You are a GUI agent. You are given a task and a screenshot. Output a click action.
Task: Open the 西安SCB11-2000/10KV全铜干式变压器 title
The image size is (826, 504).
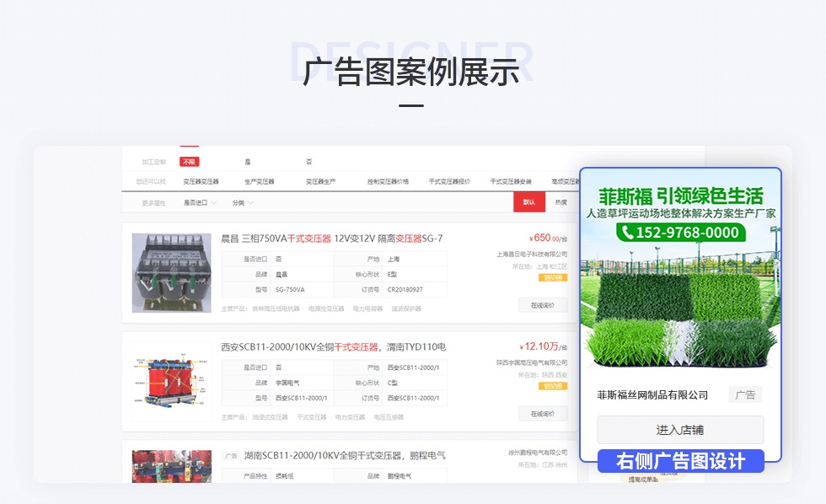pyautogui.click(x=334, y=347)
